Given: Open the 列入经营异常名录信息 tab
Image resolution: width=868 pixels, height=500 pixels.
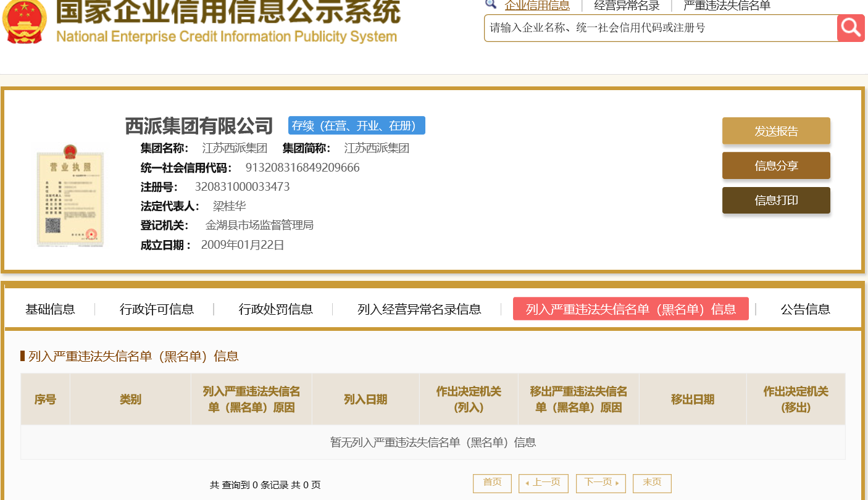Looking at the screenshot, I should 419,309.
